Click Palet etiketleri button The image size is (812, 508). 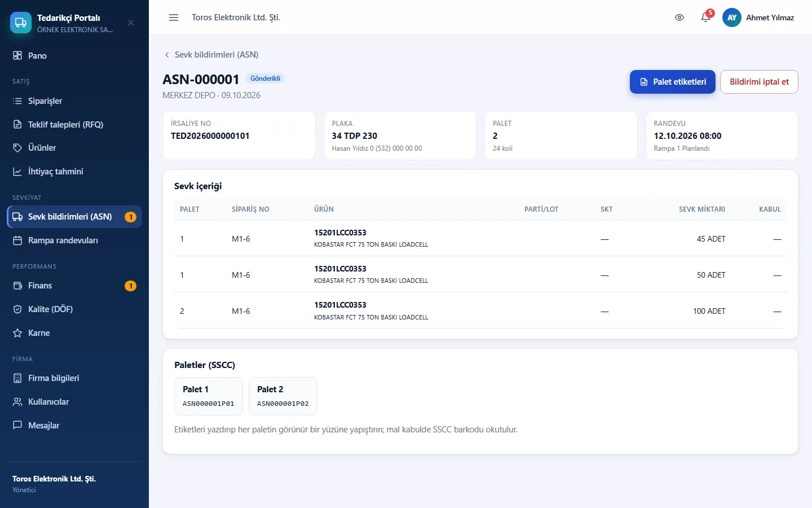tap(673, 82)
